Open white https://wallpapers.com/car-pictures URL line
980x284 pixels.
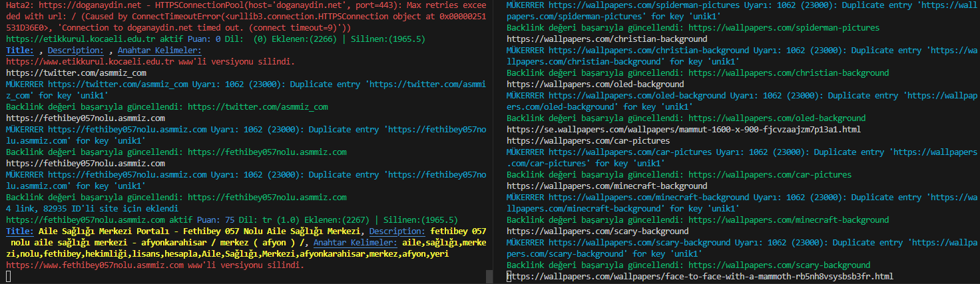[589, 140]
